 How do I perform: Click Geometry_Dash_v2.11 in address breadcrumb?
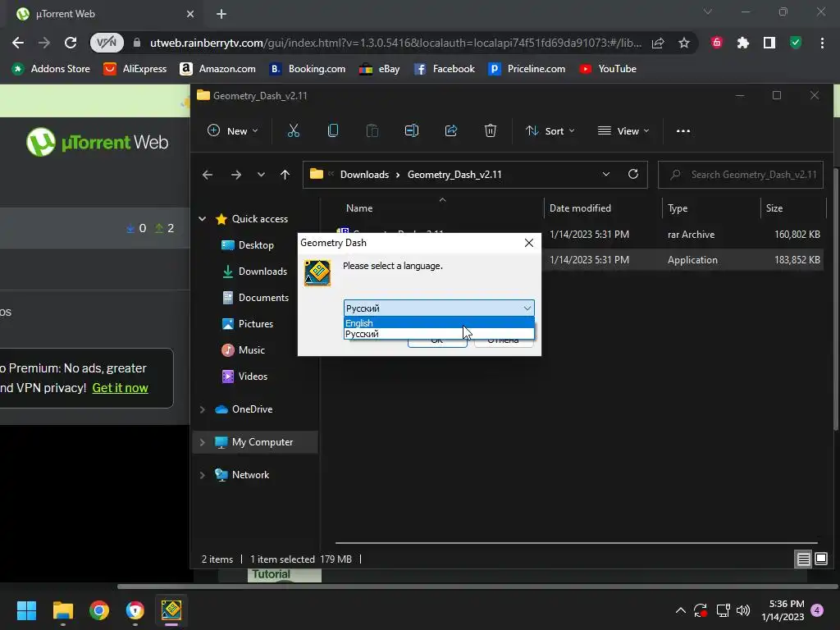(454, 175)
